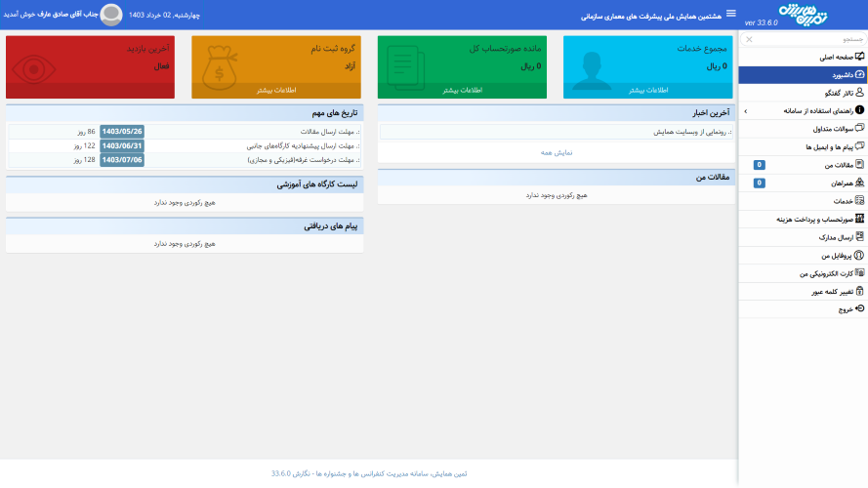
Task: Toggle the hamburger menu in the header
Action: coord(731,14)
